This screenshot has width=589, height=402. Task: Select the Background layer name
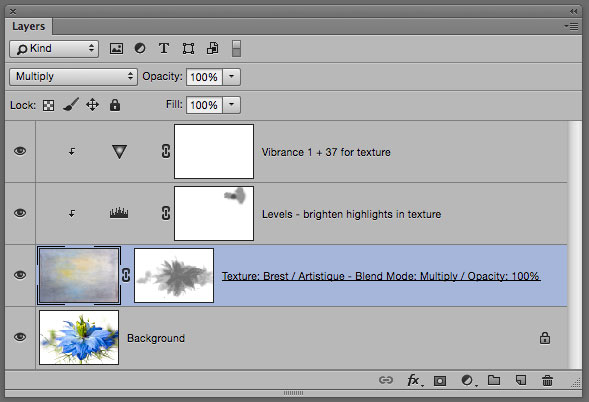(x=156, y=338)
